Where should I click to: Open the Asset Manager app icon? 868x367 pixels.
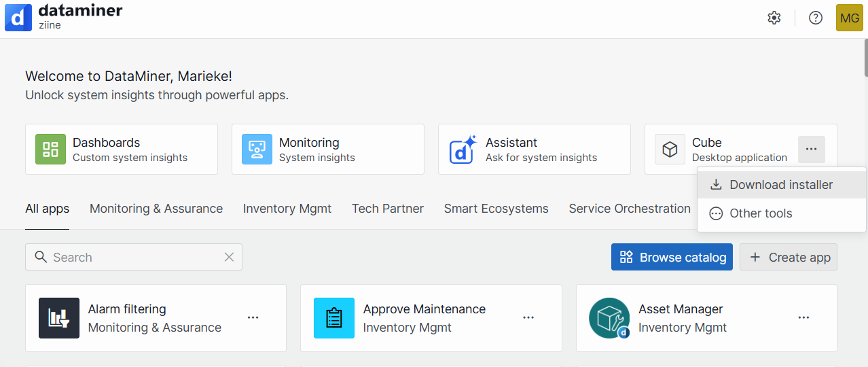tap(609, 318)
